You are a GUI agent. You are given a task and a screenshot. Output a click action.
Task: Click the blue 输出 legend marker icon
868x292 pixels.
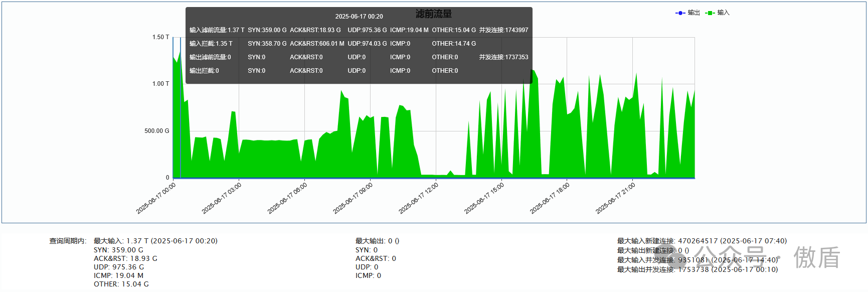click(x=680, y=13)
